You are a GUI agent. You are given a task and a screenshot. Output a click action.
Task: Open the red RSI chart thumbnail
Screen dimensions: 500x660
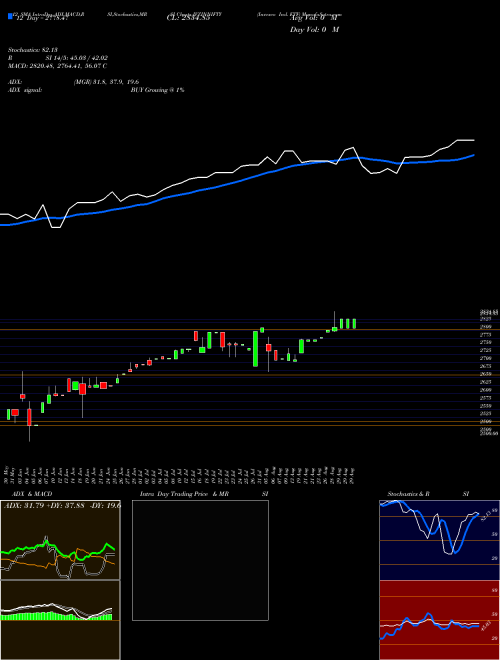(439, 620)
